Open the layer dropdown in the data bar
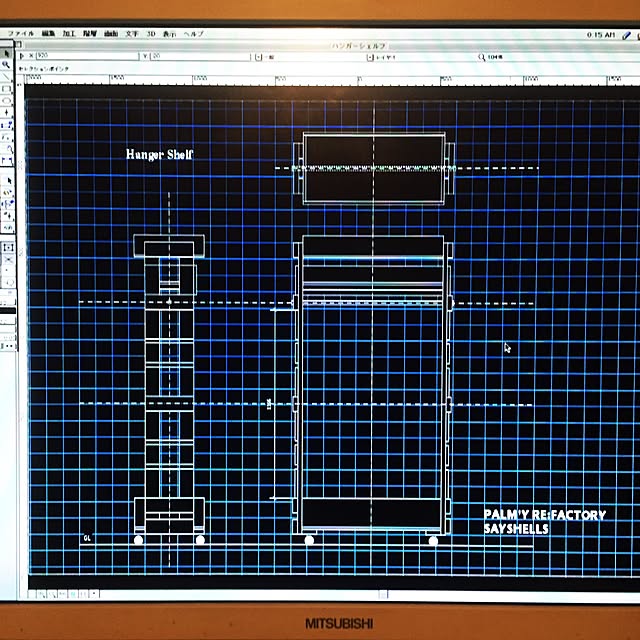 pyautogui.click(x=370, y=58)
